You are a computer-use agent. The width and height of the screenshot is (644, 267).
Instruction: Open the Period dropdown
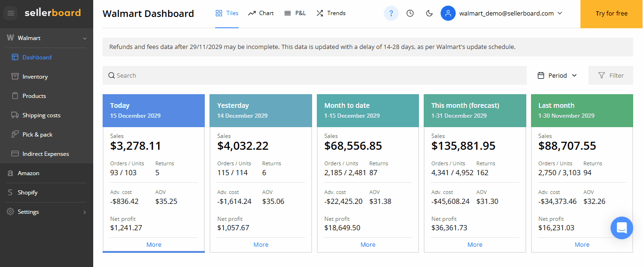pyautogui.click(x=557, y=75)
